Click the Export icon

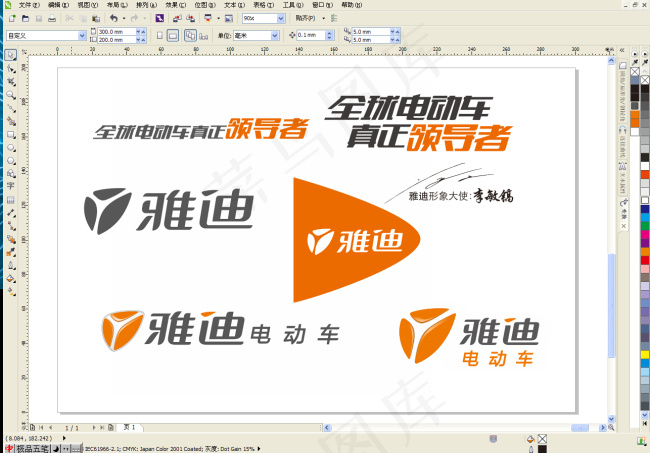pos(190,18)
